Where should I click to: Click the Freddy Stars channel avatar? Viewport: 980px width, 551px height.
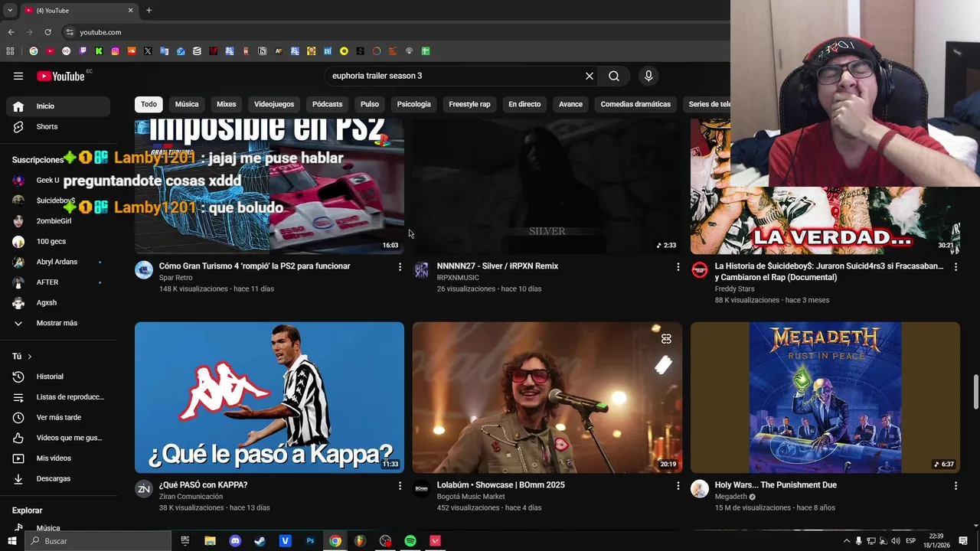(x=700, y=269)
